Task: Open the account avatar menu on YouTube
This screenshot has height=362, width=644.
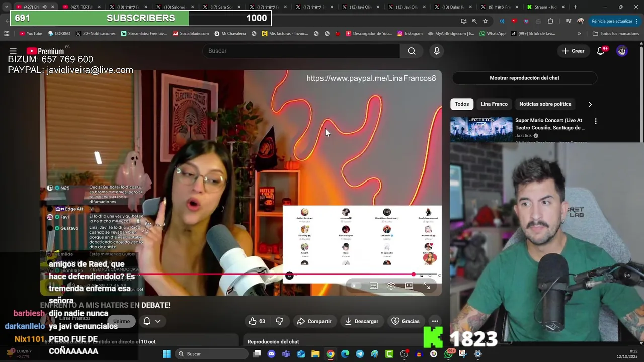Action: point(622,51)
